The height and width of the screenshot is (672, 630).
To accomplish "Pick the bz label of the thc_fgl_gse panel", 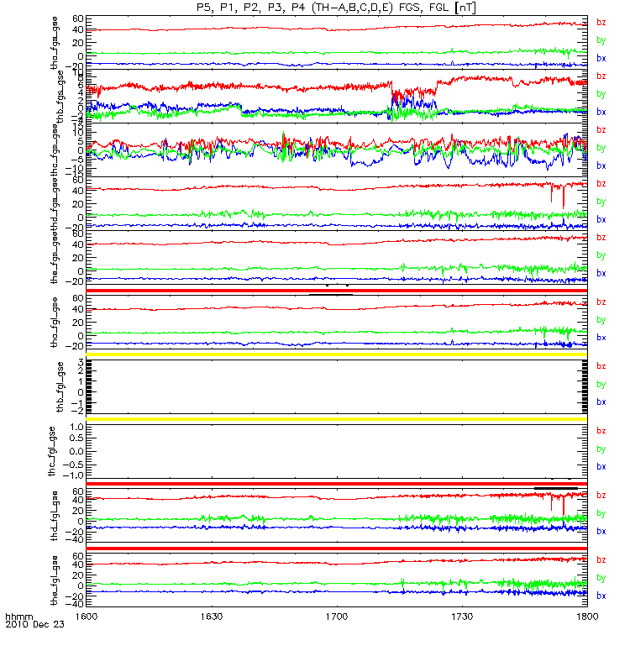I will pos(601,431).
